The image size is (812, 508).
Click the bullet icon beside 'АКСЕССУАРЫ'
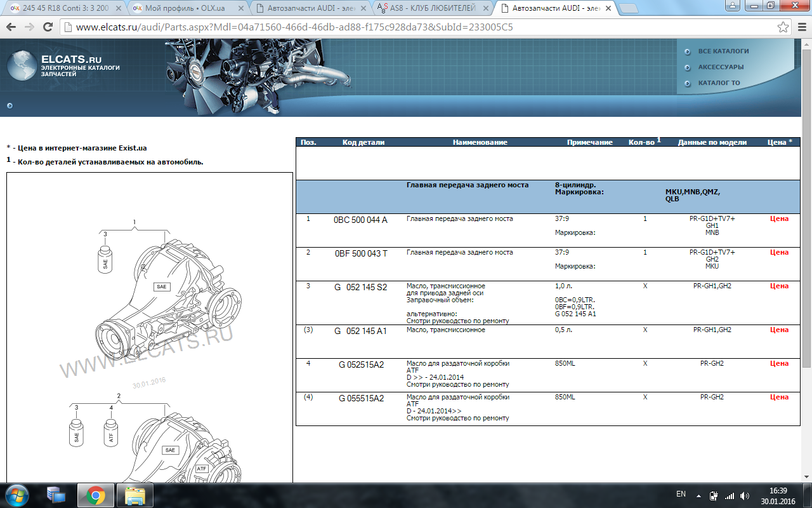click(x=688, y=67)
